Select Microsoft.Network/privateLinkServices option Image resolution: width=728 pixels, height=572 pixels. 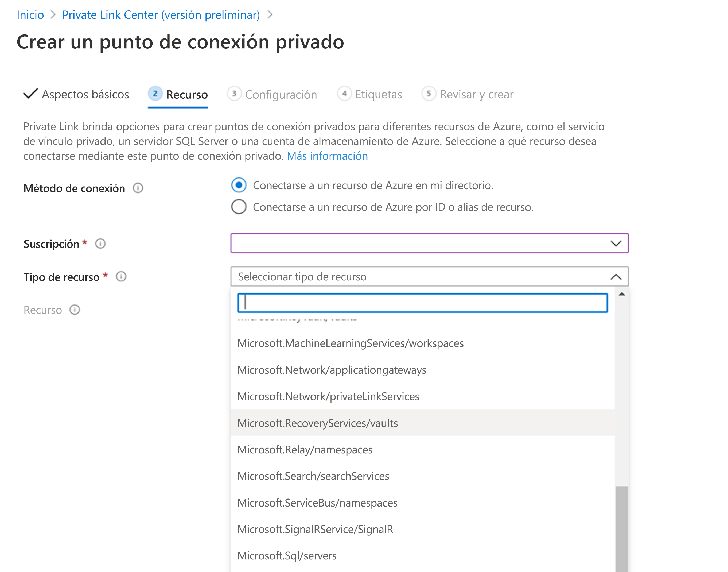click(422, 396)
